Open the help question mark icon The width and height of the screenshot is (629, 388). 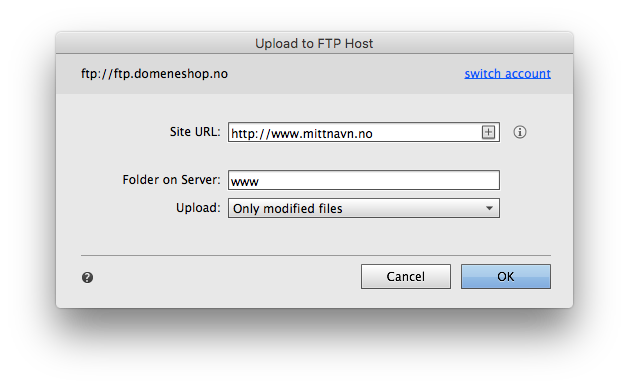(x=87, y=277)
